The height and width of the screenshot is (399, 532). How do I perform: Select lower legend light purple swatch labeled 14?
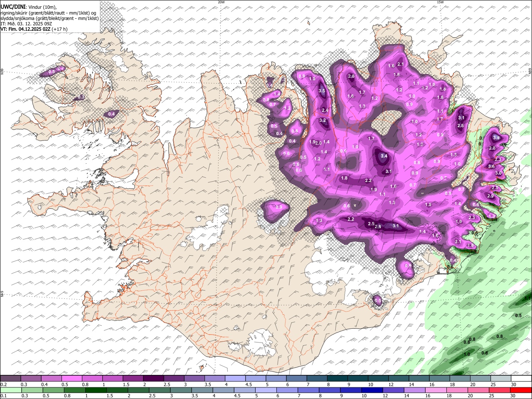(x=414, y=390)
